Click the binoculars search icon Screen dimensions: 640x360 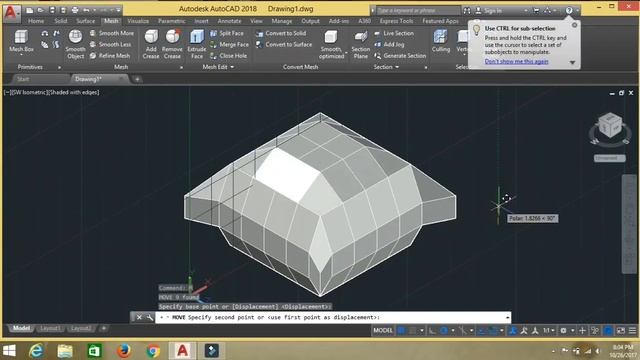pyautogui.click(x=467, y=11)
